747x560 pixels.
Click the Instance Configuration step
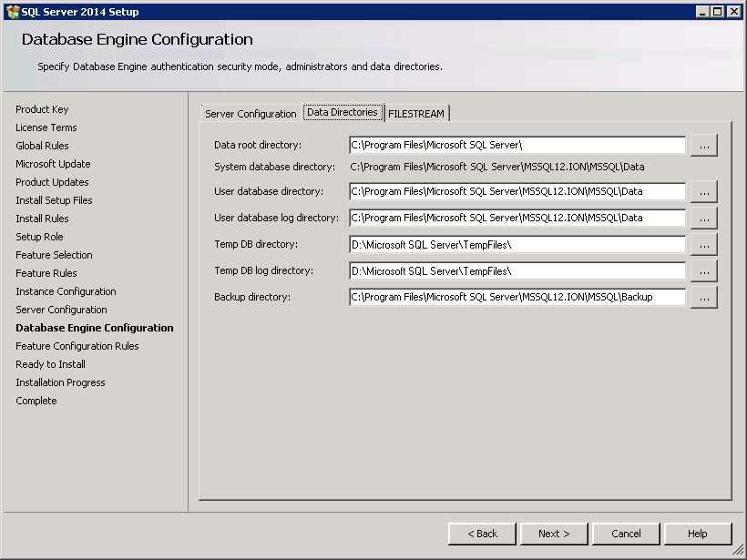tap(66, 291)
